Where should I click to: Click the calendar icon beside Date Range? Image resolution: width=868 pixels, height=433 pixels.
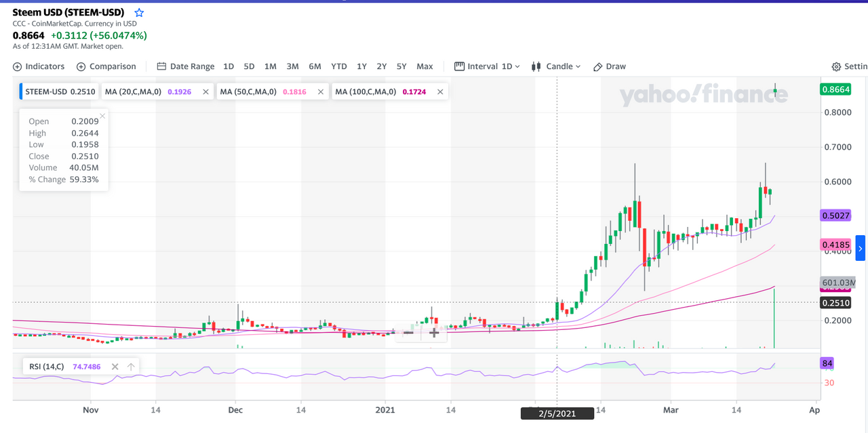(x=161, y=66)
